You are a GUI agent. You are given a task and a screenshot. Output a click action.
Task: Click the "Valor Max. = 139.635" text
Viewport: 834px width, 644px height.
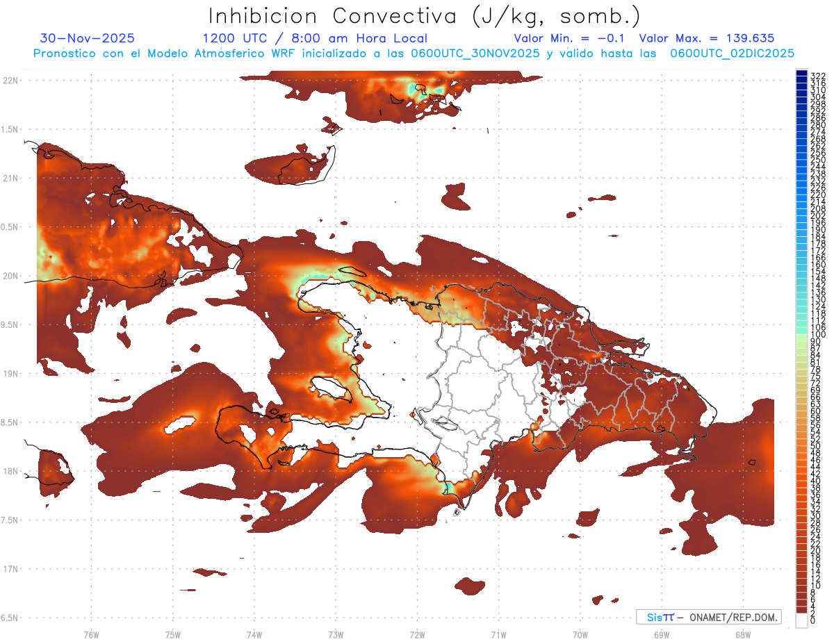[x=707, y=38]
